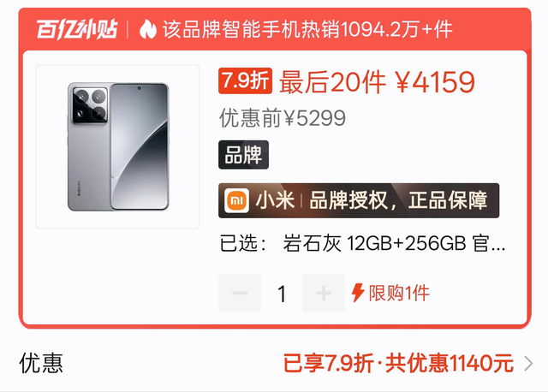
Task: Tap the 限购1件 purchase limit label
Action: pos(399,293)
